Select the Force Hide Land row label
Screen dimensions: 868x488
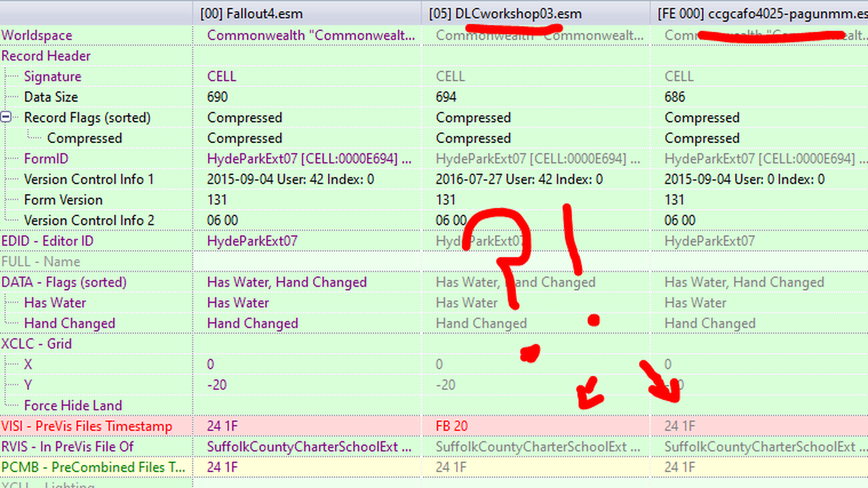tap(73, 406)
